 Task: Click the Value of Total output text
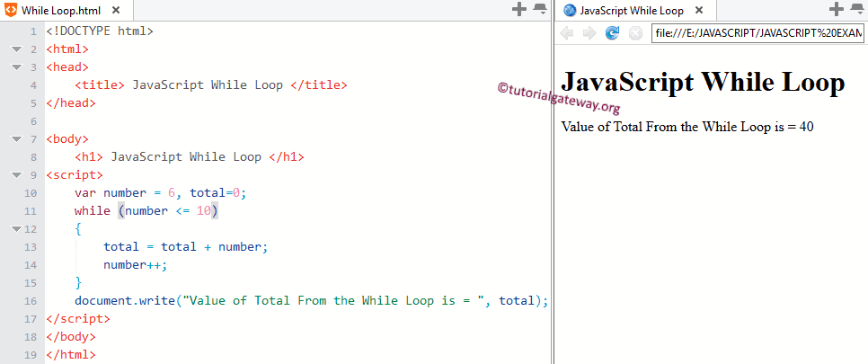coord(687,127)
